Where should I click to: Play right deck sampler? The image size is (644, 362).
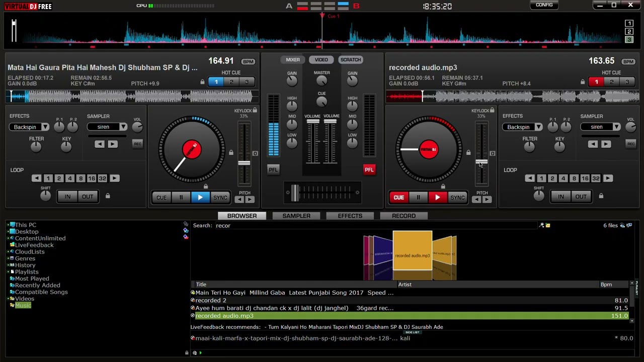[x=606, y=144]
